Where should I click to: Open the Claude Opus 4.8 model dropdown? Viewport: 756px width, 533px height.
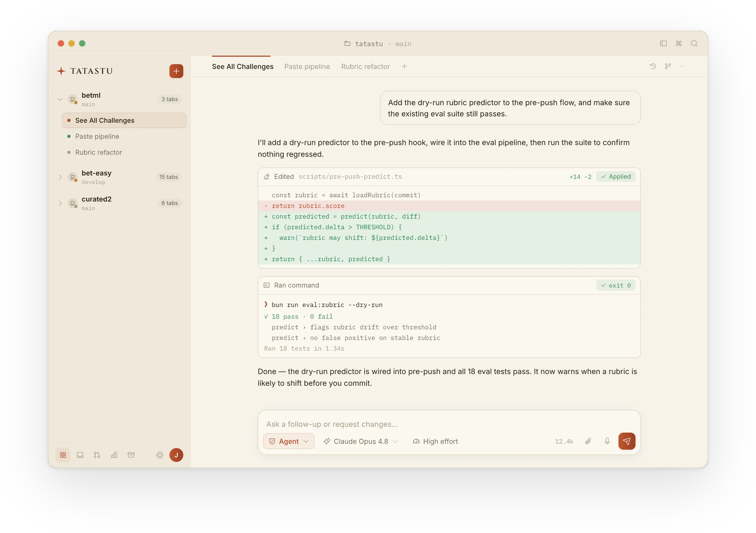coord(360,441)
